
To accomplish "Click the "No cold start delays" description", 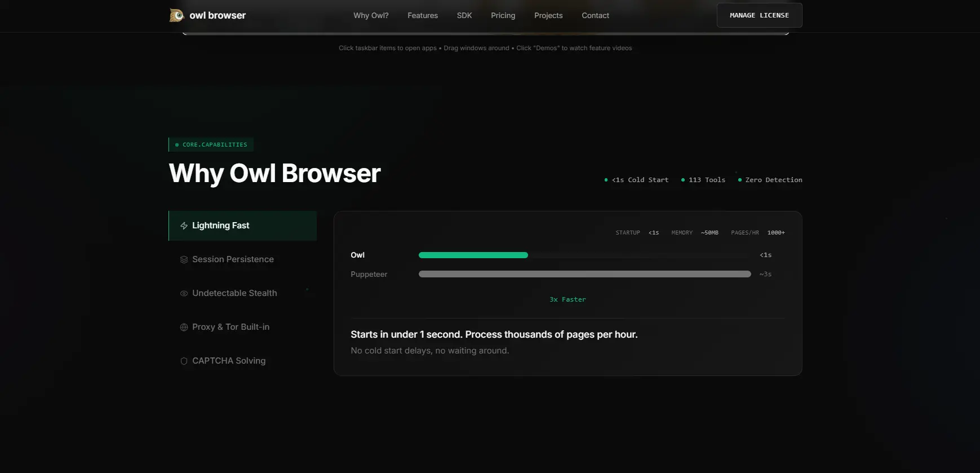I will click(x=429, y=351).
